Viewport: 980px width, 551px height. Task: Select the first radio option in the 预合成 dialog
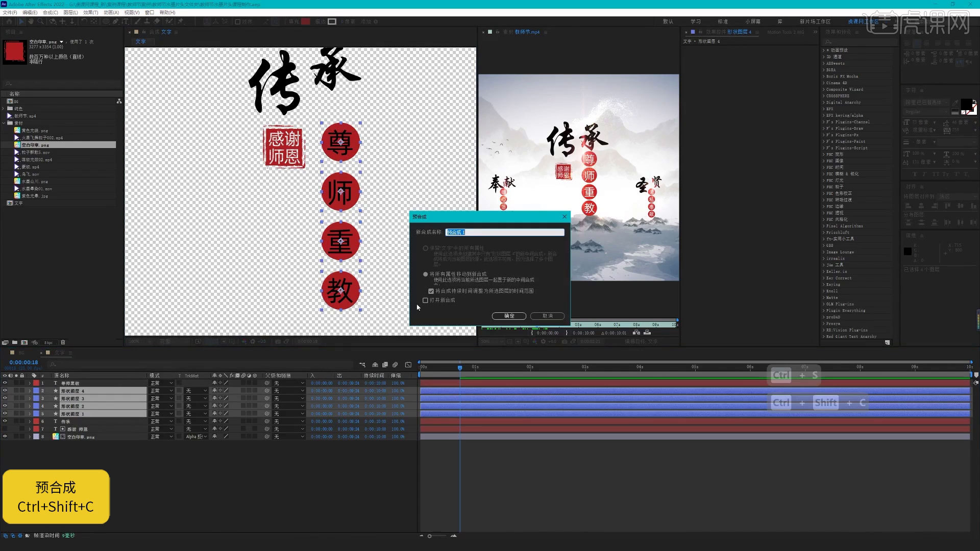[x=425, y=248]
